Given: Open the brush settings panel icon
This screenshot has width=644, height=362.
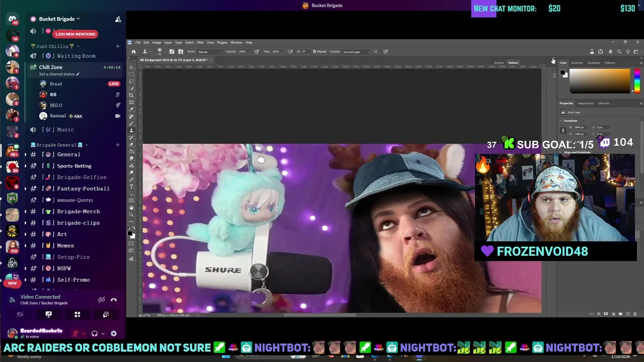Looking at the screenshot, I should pos(171,51).
